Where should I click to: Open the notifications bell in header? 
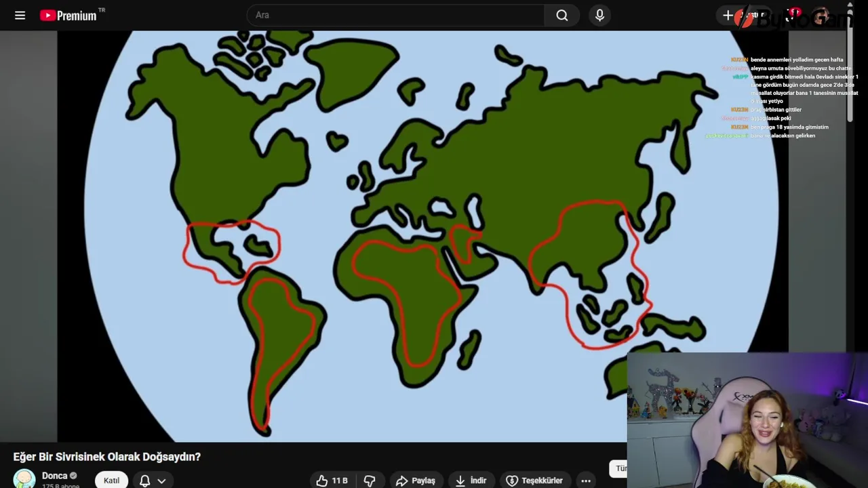pos(791,15)
